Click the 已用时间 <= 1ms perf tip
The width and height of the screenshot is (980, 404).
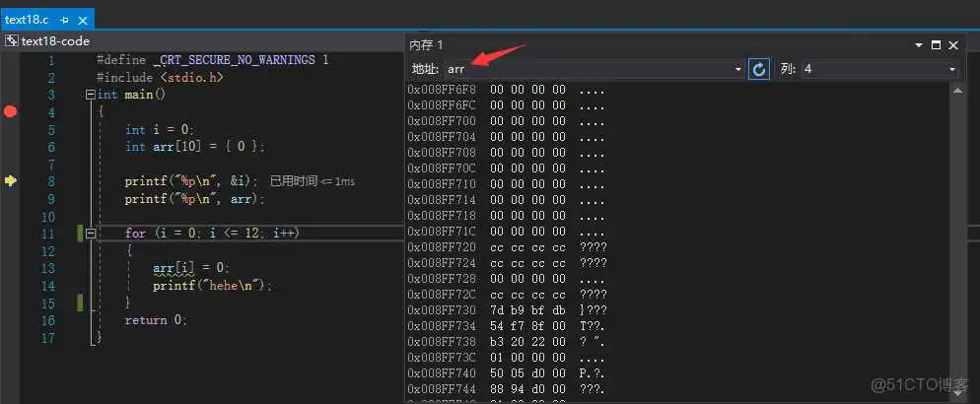(x=313, y=181)
